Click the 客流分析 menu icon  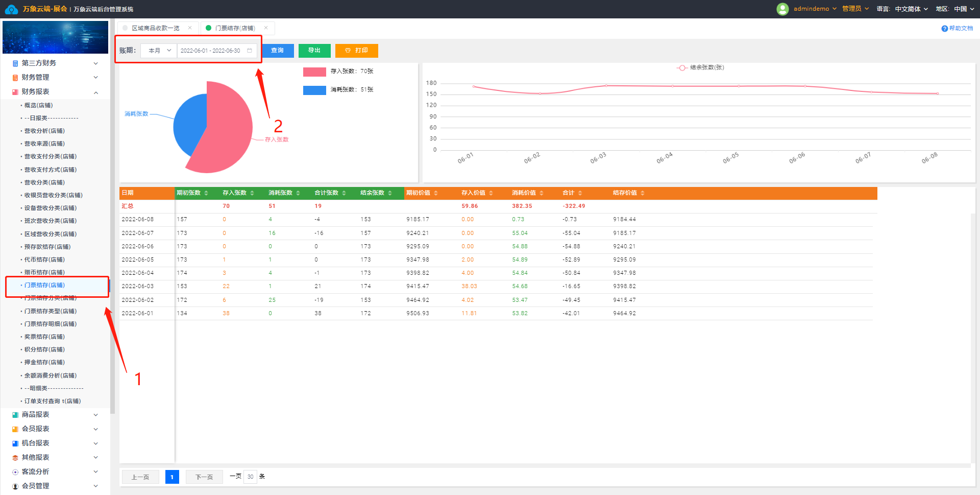click(x=15, y=472)
